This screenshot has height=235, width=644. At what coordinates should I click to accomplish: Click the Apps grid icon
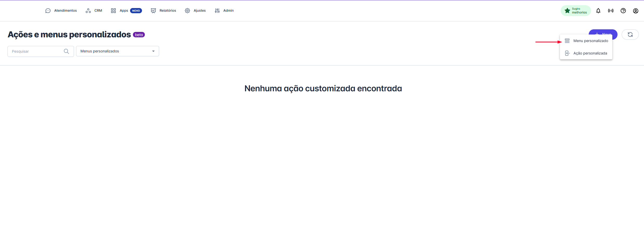coord(113,11)
